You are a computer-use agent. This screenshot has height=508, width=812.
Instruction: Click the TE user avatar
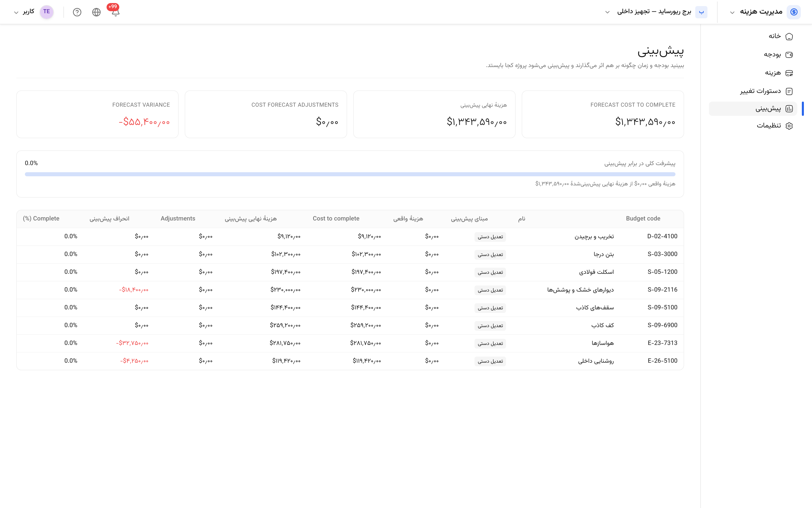point(47,12)
